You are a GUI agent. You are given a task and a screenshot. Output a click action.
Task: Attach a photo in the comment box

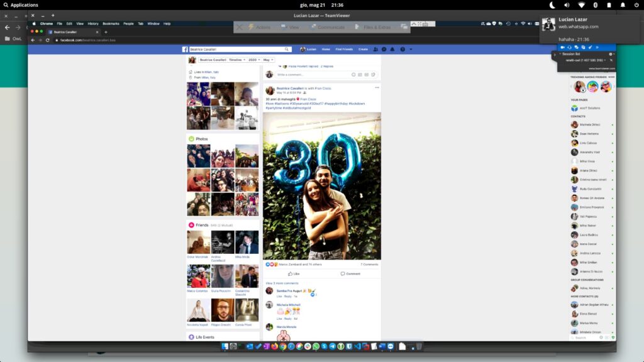[360, 75]
